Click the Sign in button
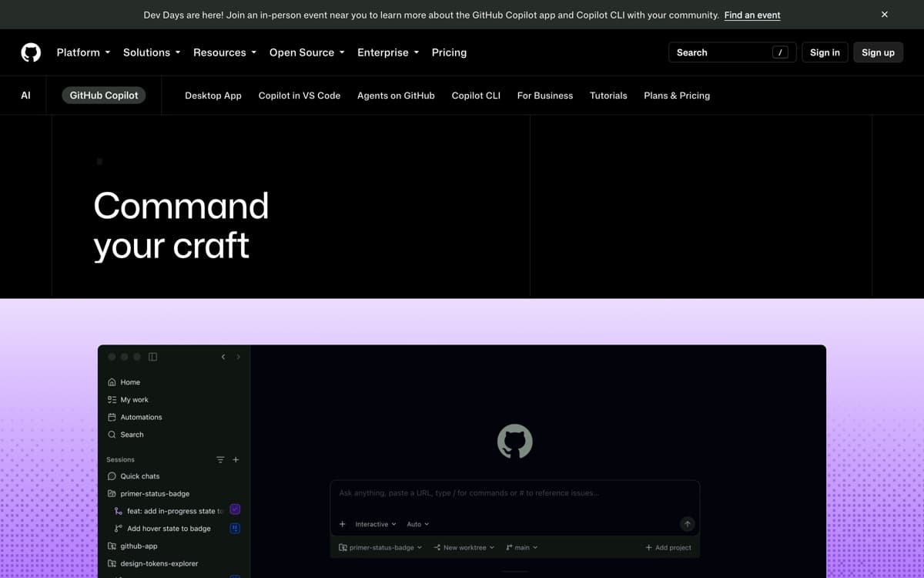 [x=825, y=52]
